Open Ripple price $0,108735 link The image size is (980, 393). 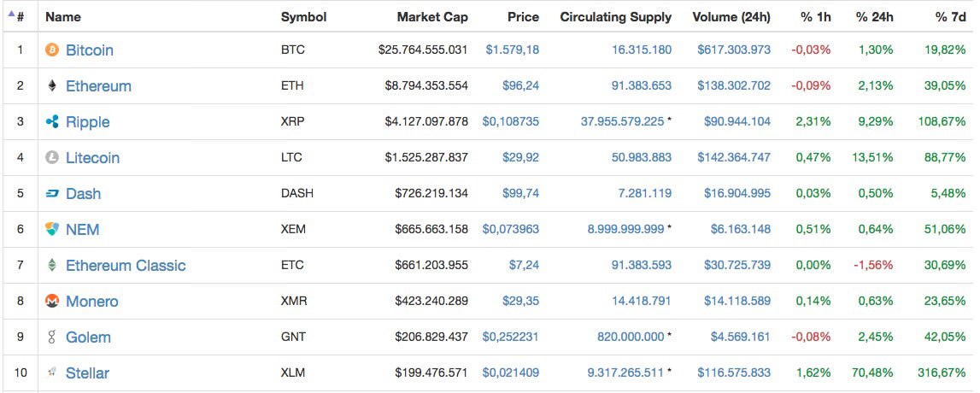click(x=510, y=122)
